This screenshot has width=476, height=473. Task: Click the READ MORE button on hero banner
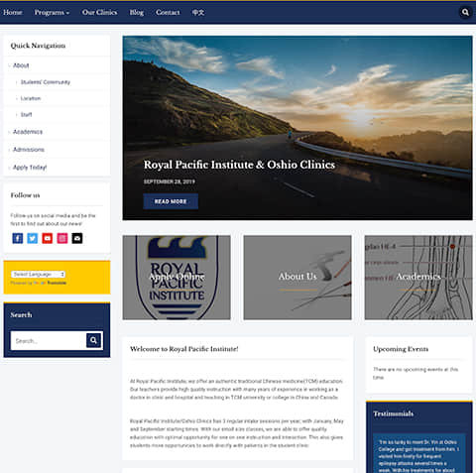click(171, 201)
